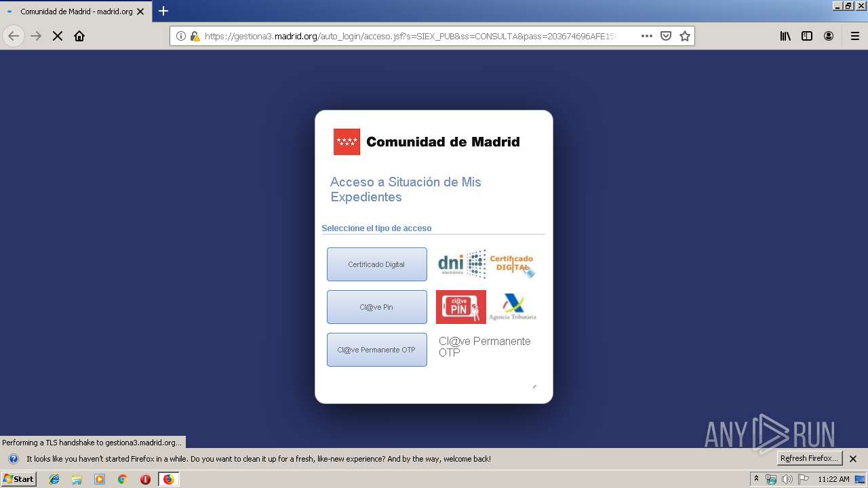The height and width of the screenshot is (488, 868).
Task: Go back to previous page
Action: [14, 36]
